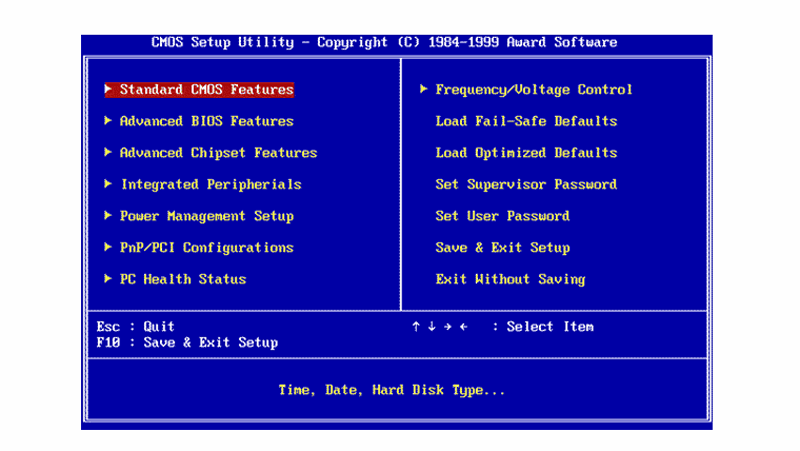Expand the arrow beside Frequency/Voltage Control
The height and width of the screenshot is (451, 800).
[424, 90]
